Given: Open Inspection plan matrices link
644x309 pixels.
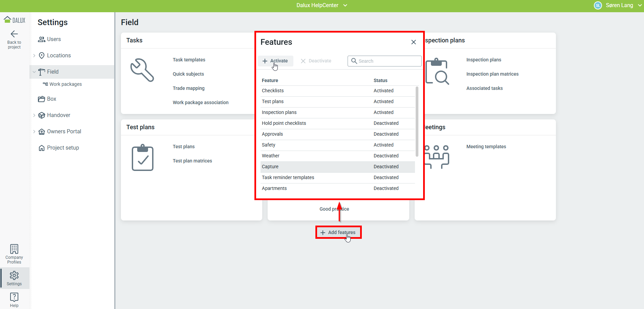Looking at the screenshot, I should pyautogui.click(x=493, y=74).
